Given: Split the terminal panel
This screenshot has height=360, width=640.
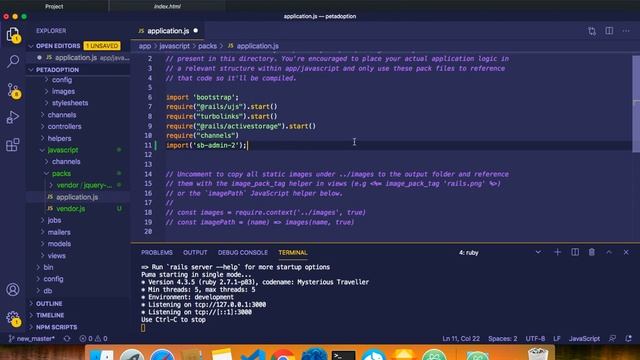Looking at the screenshot, I should click(575, 252).
